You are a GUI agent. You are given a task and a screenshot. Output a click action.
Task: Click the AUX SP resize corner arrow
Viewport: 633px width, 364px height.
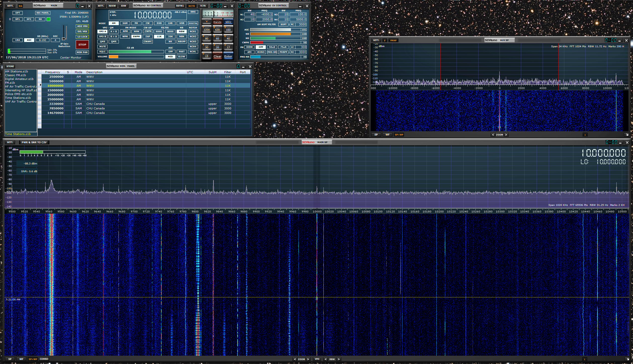pyautogui.click(x=627, y=135)
